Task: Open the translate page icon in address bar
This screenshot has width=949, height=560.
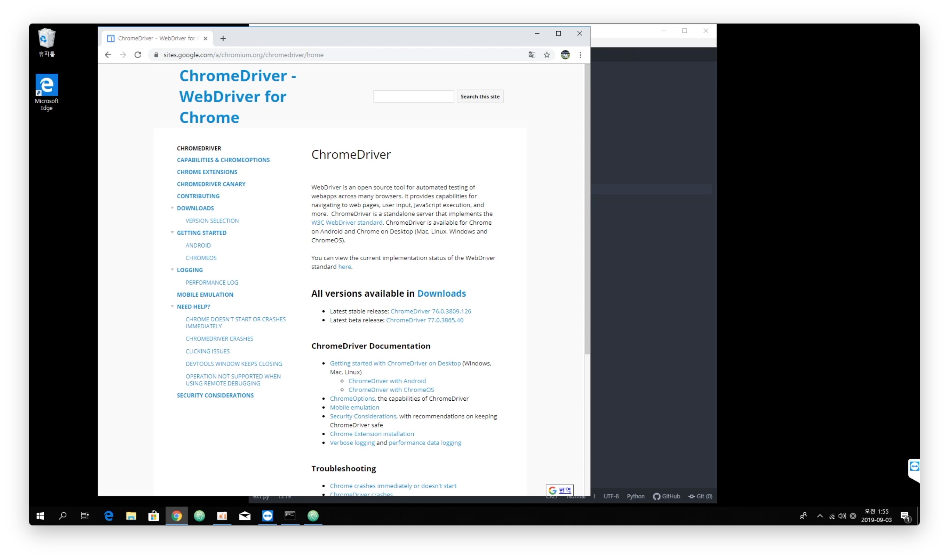Action: 532,55
